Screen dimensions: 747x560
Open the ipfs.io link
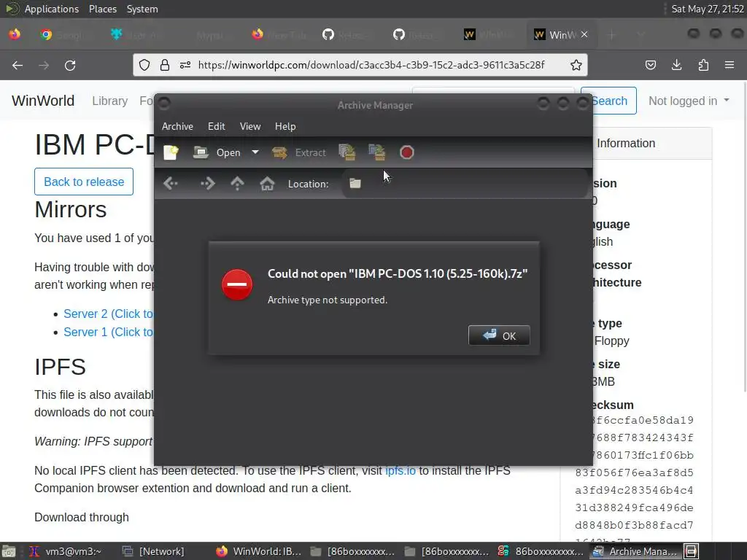pos(400,470)
